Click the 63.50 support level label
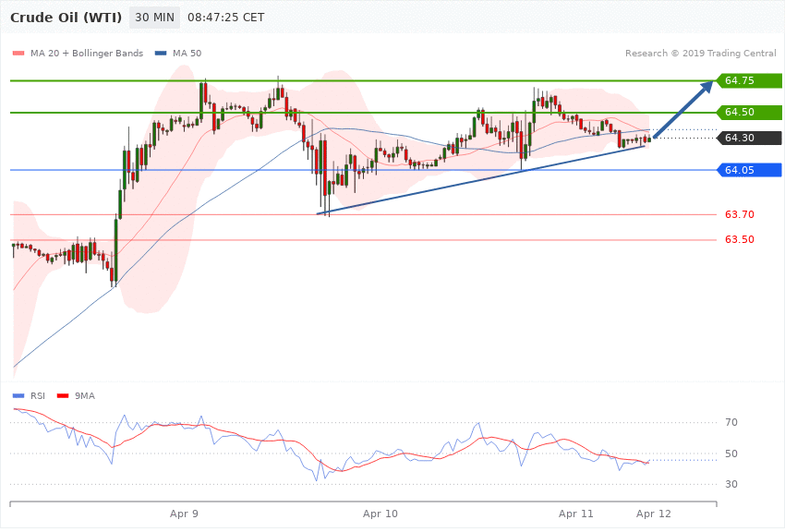The height and width of the screenshot is (532, 785). click(x=740, y=240)
